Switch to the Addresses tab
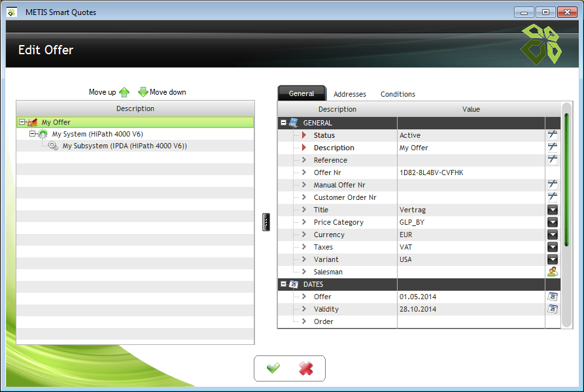Image resolution: width=584 pixels, height=392 pixels. [x=350, y=94]
